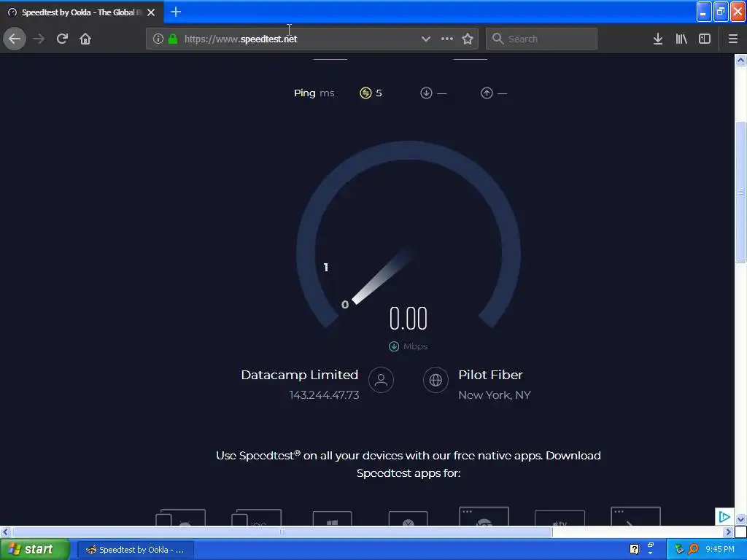Close the Speedtest by Ookla tab
The image size is (747, 560).
coord(151,12)
